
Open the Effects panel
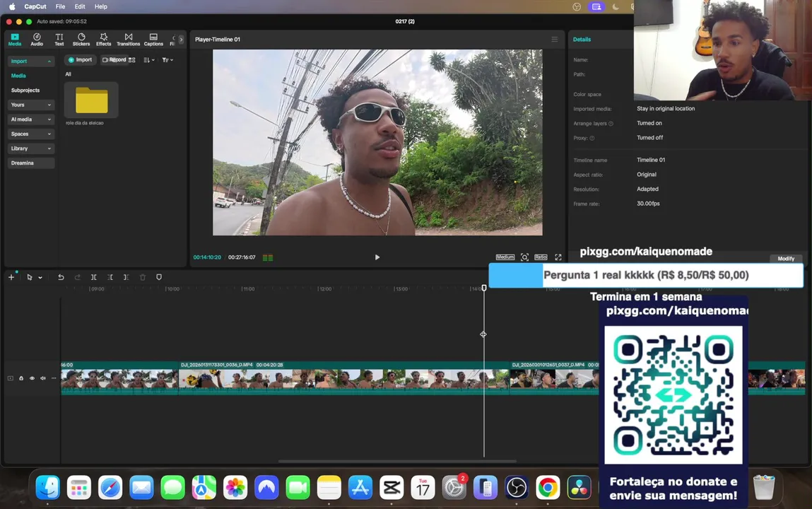pos(104,40)
